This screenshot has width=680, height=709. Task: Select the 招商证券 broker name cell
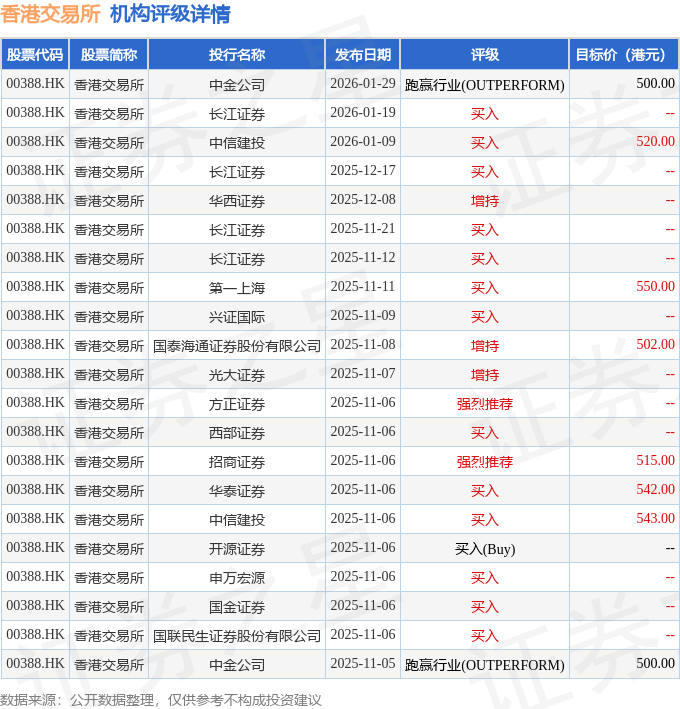pyautogui.click(x=236, y=462)
